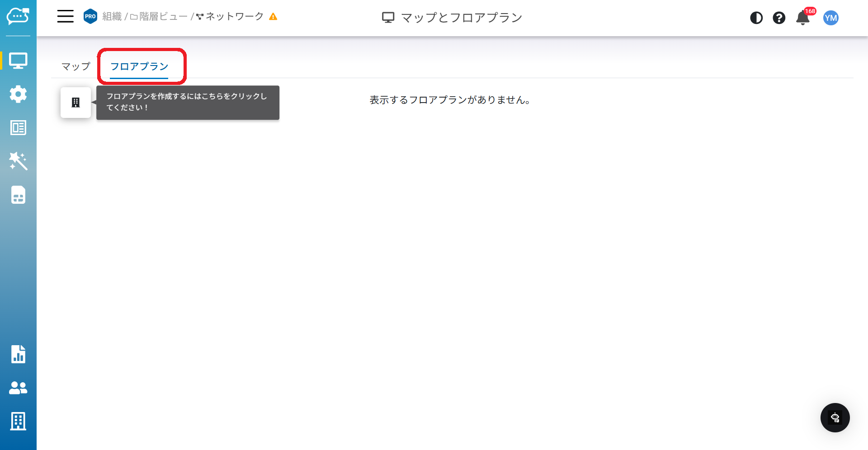
Task: Click the create floor plan building button
Action: [76, 103]
